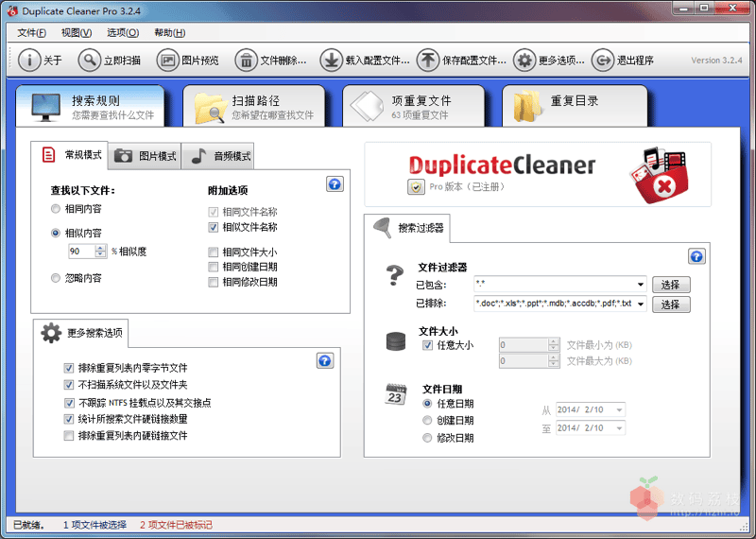Select the 忽略内容 radio button
The width and height of the screenshot is (756, 539).
tap(56, 278)
